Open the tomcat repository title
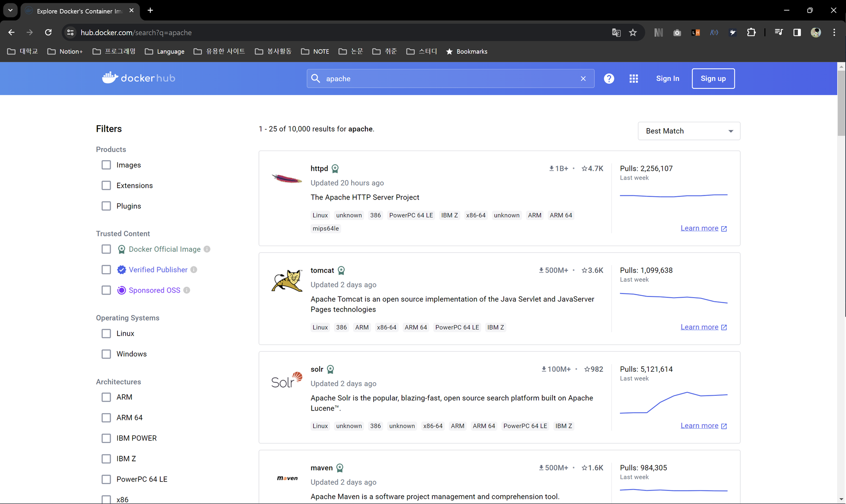 tap(322, 271)
